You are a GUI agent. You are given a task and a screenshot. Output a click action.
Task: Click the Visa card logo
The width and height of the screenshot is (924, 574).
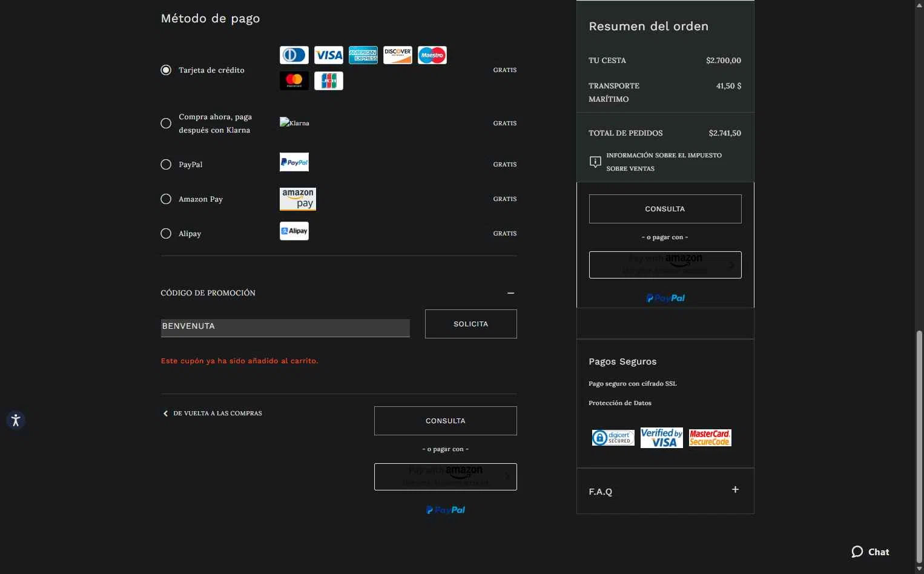328,55
